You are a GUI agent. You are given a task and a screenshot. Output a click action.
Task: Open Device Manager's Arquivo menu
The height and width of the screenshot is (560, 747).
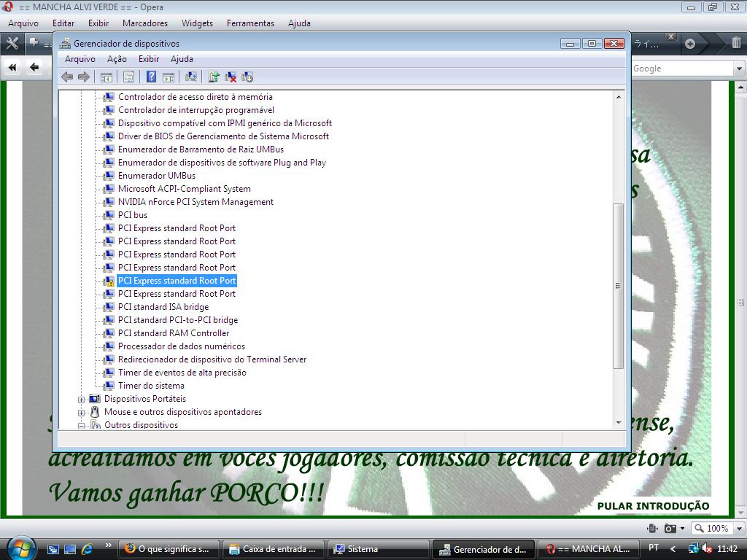coord(80,59)
